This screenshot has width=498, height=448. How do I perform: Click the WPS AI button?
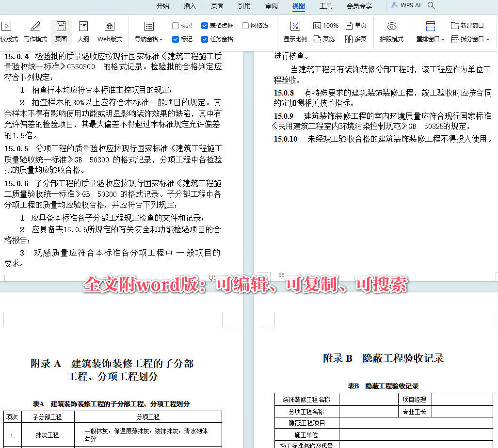coord(406,6)
